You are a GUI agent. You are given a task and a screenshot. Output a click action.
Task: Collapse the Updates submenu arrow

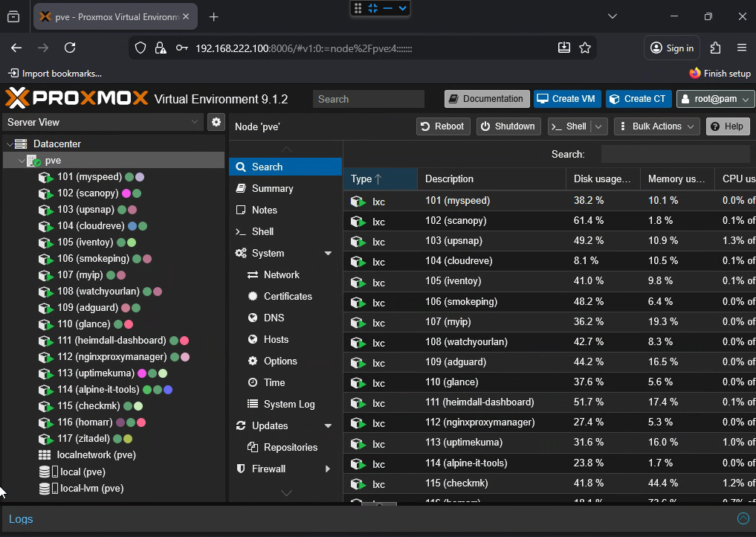(x=328, y=426)
